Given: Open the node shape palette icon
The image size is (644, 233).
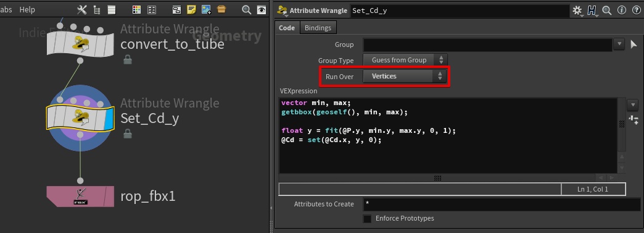Looking at the screenshot, I should point(152,10).
